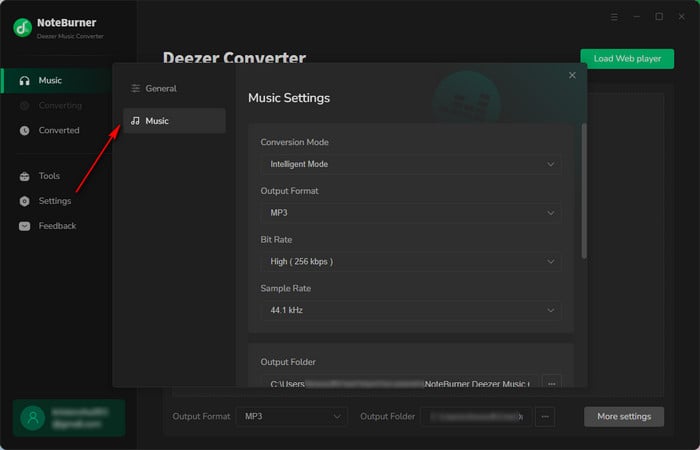Click the gear icon beside Settings
Viewport: 700px width, 450px height.
25,201
